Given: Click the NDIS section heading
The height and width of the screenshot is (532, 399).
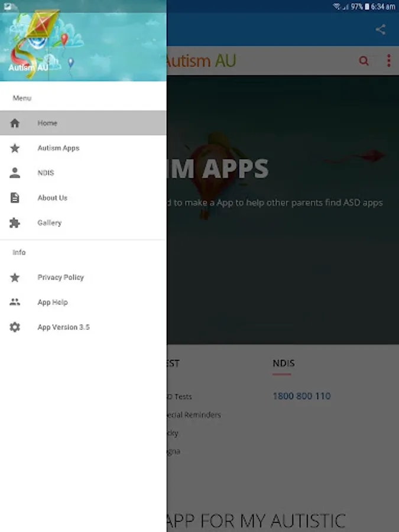Looking at the screenshot, I should [x=284, y=364].
